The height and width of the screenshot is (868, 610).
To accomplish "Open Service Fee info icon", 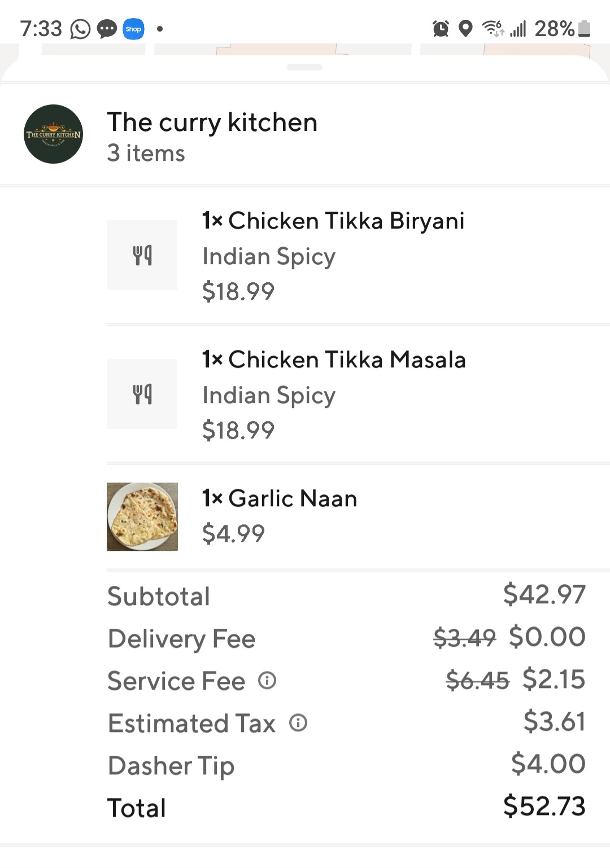I will coord(267,681).
